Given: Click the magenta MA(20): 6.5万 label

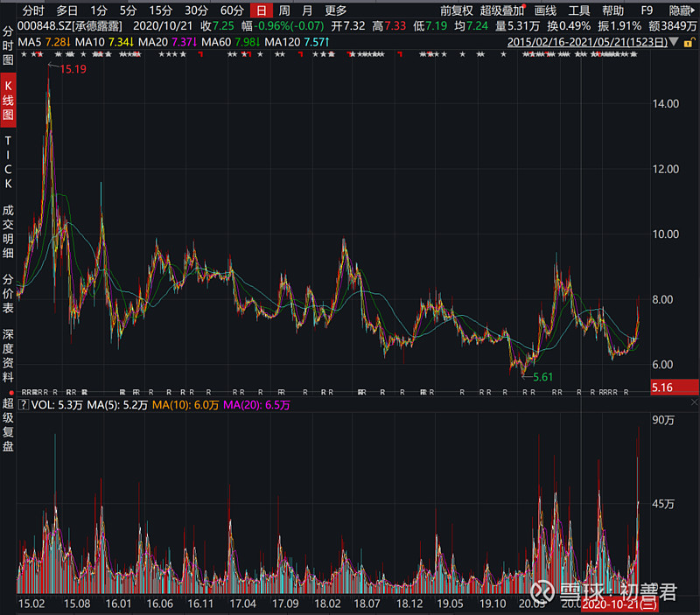Looking at the screenshot, I should [256, 405].
